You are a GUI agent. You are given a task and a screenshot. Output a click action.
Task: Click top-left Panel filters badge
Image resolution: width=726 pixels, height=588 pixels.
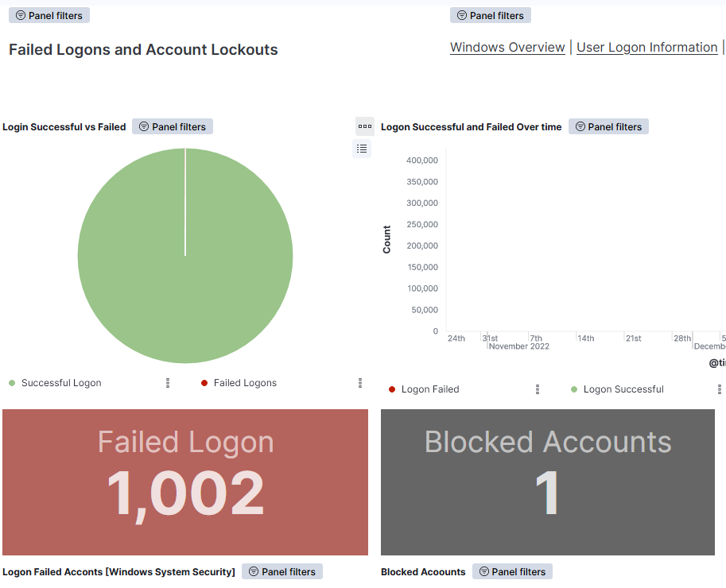pos(49,15)
